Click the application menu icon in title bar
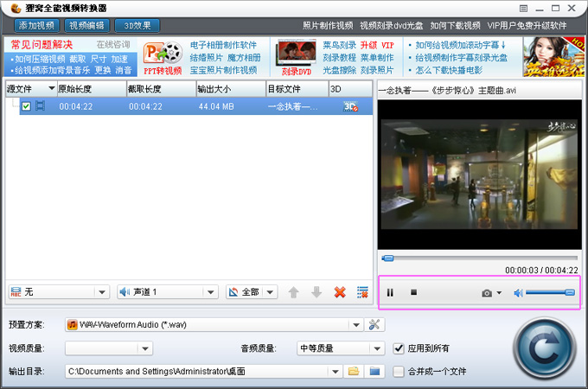 [523, 9]
